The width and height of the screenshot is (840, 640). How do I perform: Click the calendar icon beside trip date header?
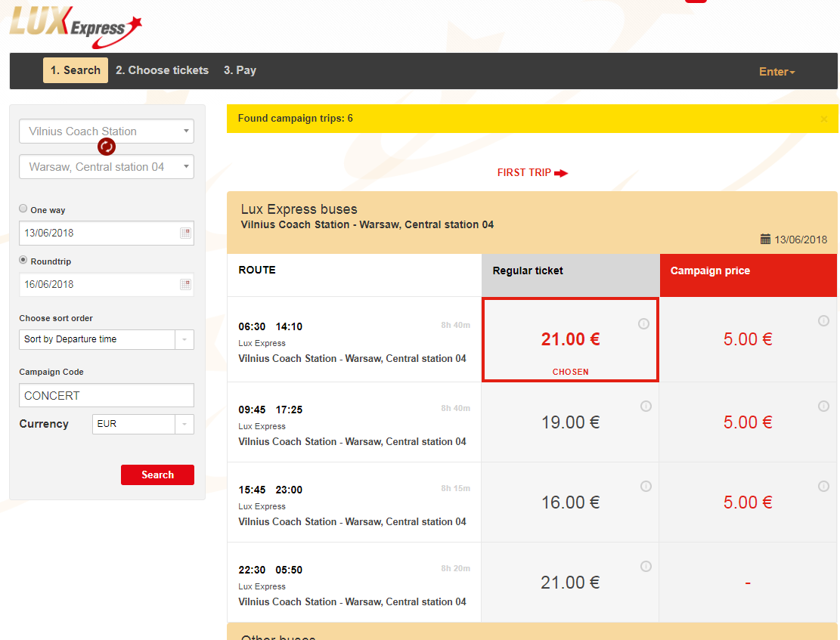[x=766, y=239]
